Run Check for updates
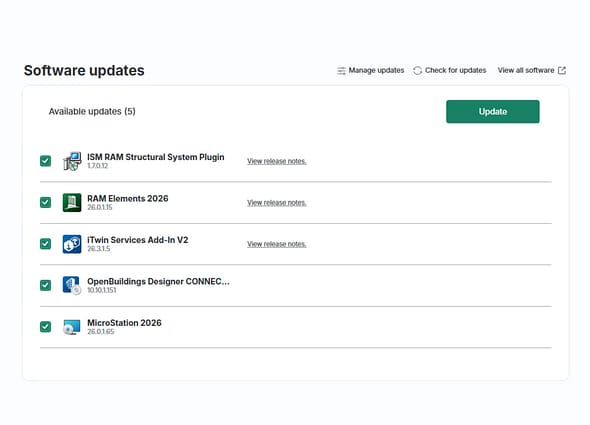The width and height of the screenshot is (590, 425). tap(450, 70)
